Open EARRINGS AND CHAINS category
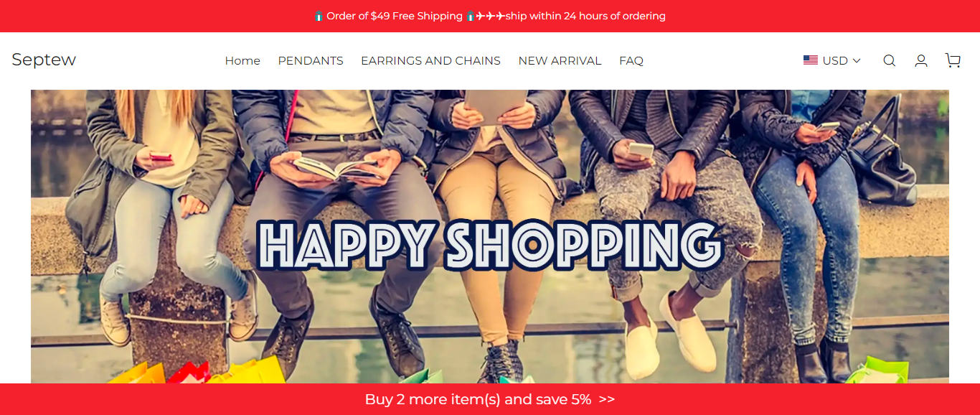980x415 pixels. click(430, 61)
